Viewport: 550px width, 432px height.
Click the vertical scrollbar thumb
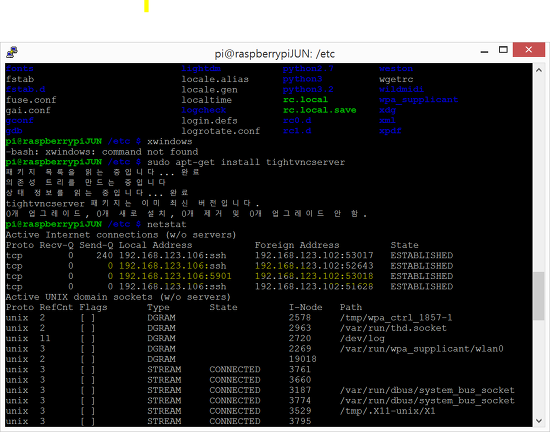539,296
